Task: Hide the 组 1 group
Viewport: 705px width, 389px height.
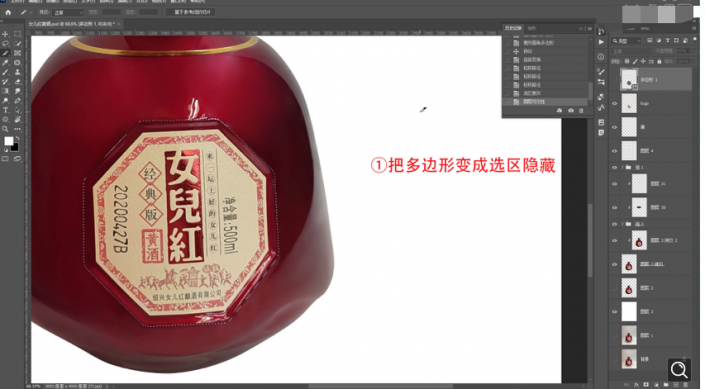Action: [615, 167]
